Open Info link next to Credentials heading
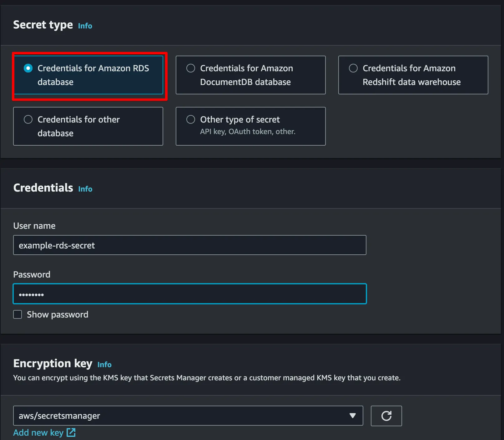Image resolution: width=504 pixels, height=440 pixels. 85,189
